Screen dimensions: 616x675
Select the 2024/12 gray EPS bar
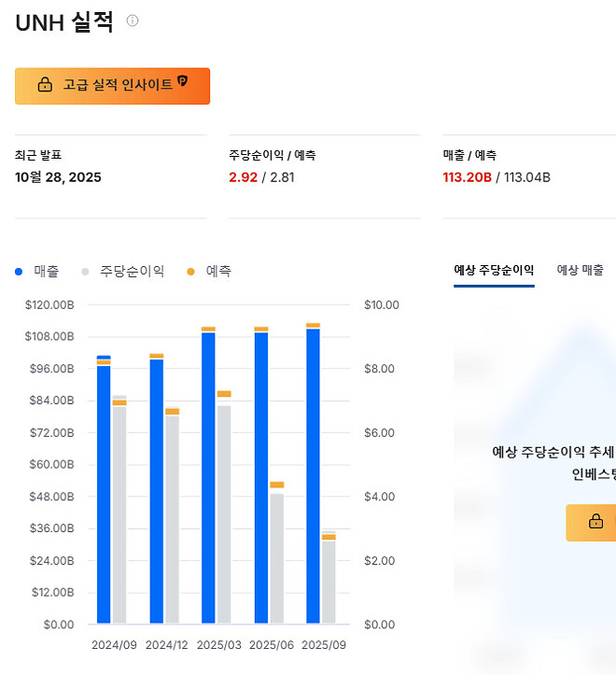click(x=172, y=515)
